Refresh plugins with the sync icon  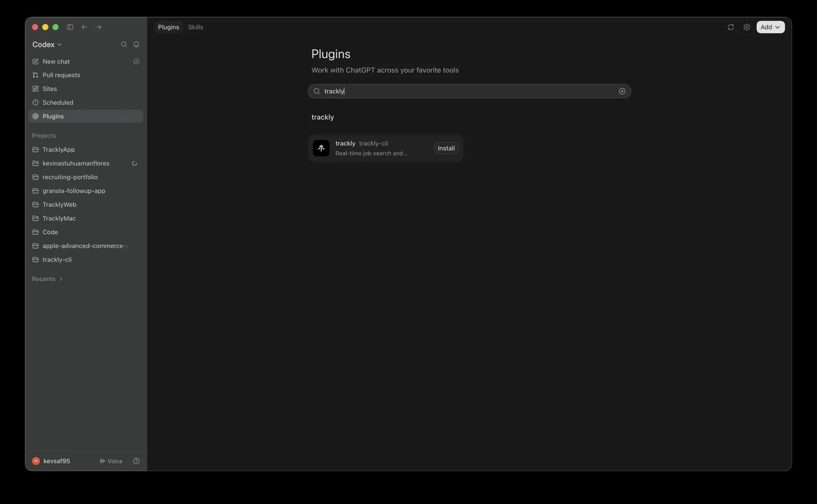(x=731, y=27)
